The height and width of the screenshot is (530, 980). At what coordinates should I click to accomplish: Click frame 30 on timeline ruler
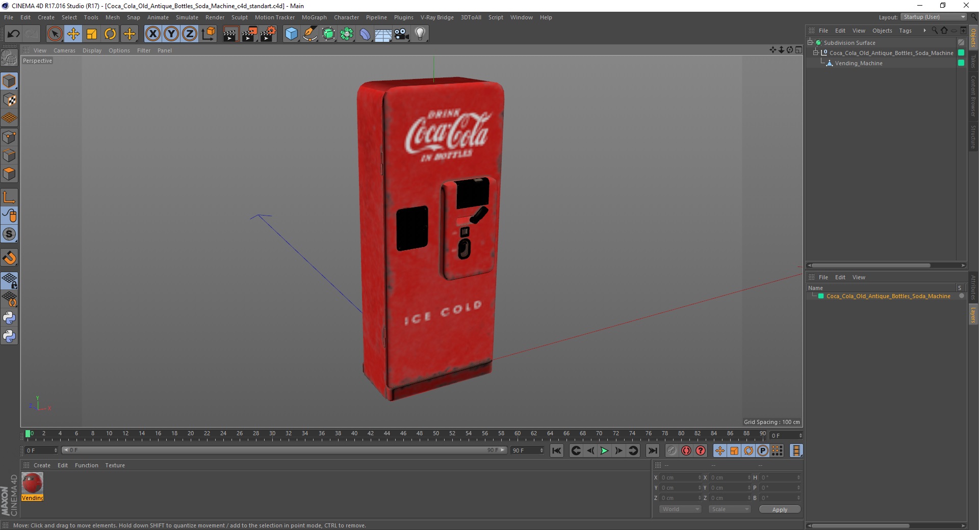coord(272,434)
